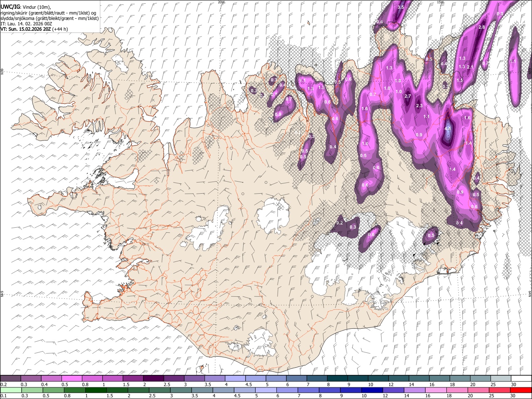Pick the lavender snow swatch between 4 and 4.5
The image size is (532, 399).
click(235, 379)
